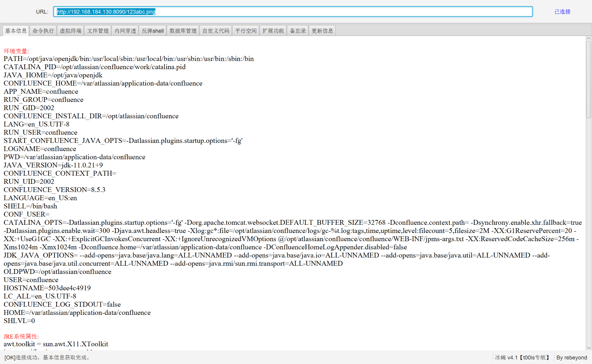This screenshot has width=592, height=364.
Task: Click the PWD environment variable line
Action: (x=74, y=157)
